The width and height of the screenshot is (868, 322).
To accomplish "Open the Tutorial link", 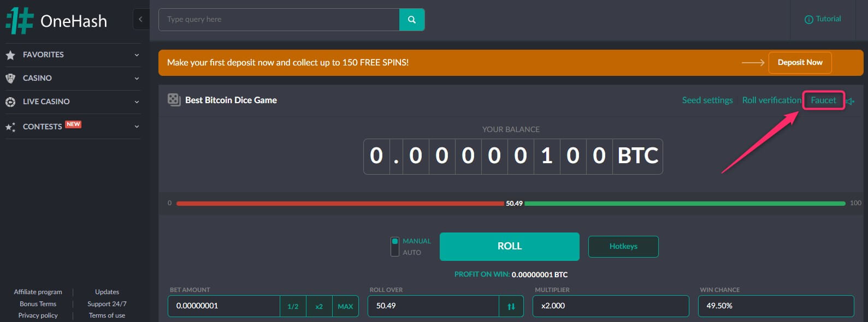I will point(823,19).
